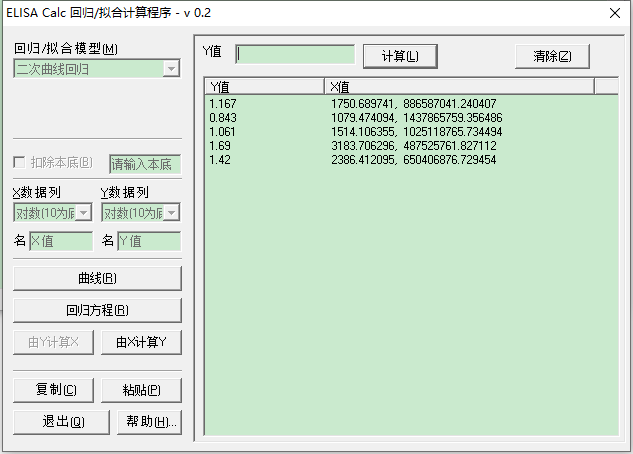Click X result 3183.706296, 487525761.827112
The height and width of the screenshot is (454, 633).
click(x=414, y=146)
